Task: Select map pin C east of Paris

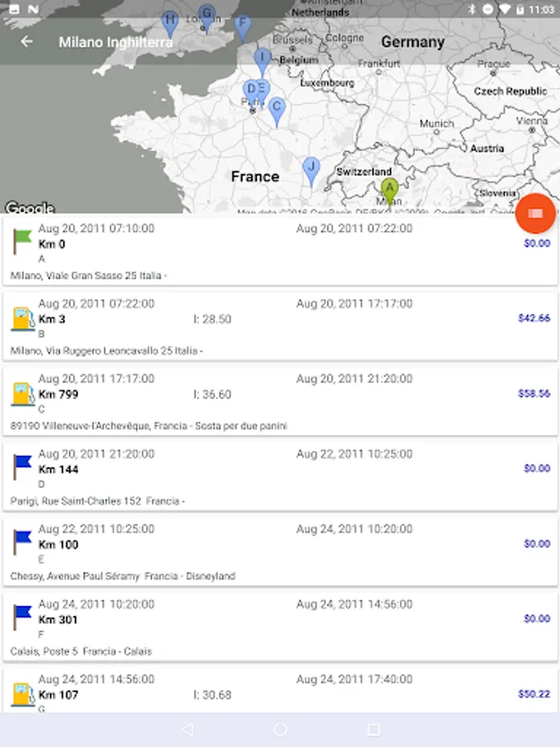Action: pyautogui.click(x=276, y=112)
